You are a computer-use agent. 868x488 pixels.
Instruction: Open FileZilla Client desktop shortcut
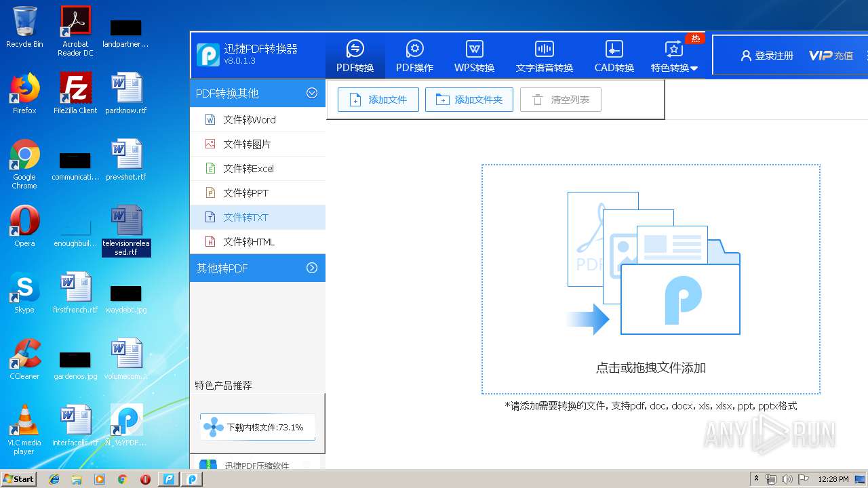point(75,94)
